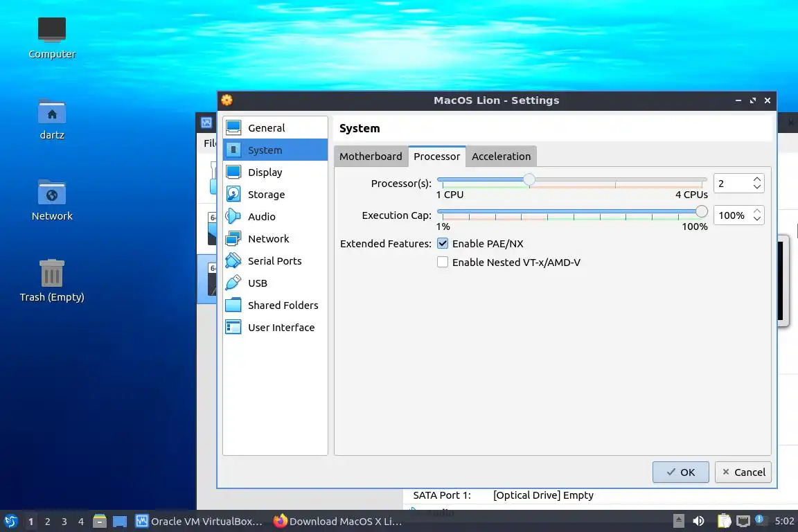The image size is (798, 532).
Task: Switch to workspace 1
Action: coord(30,522)
